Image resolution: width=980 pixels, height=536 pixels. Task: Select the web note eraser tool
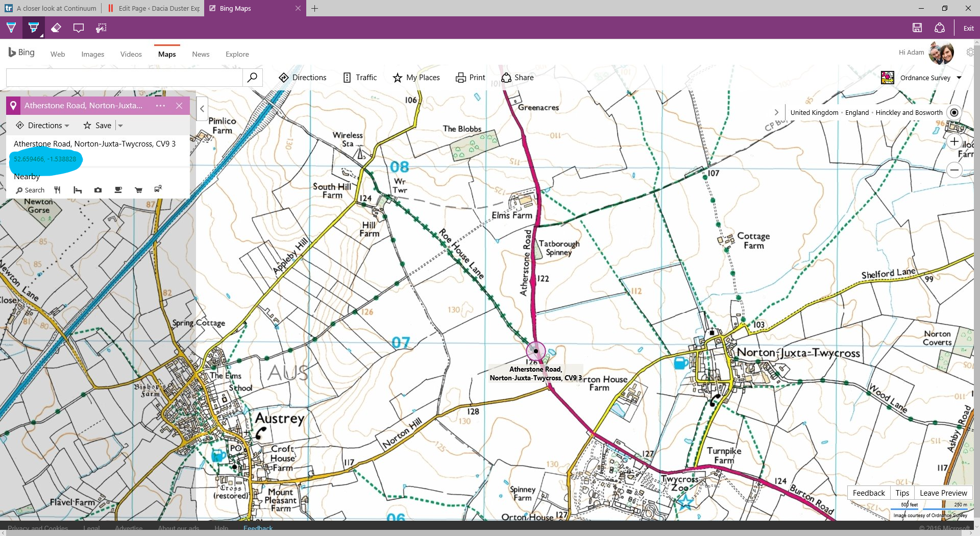pyautogui.click(x=56, y=28)
